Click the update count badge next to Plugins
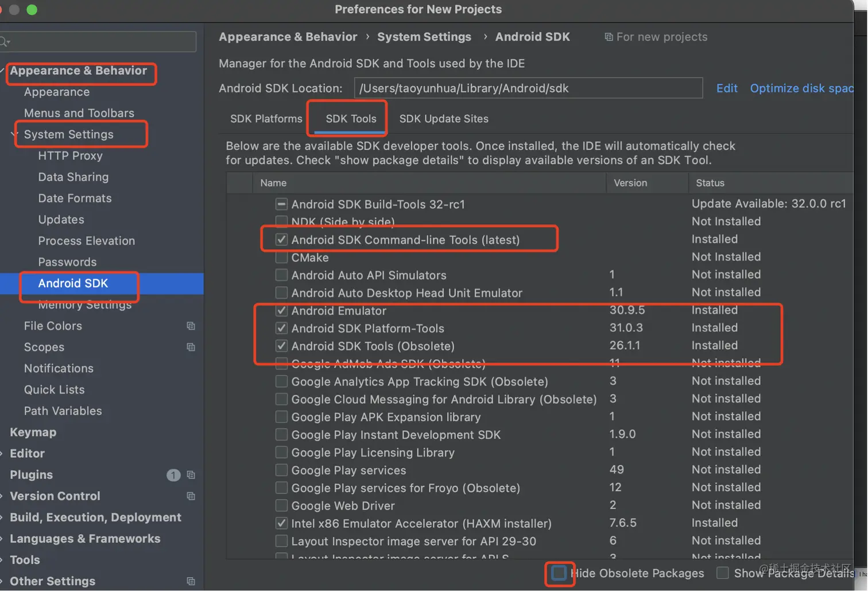 pos(173,476)
